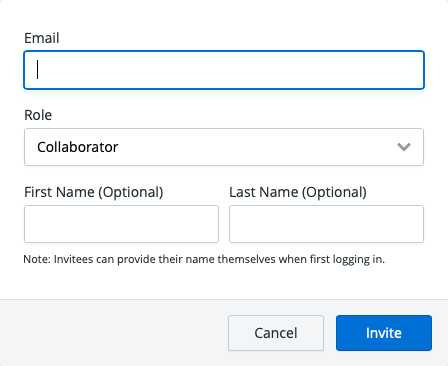The height and width of the screenshot is (366, 448).
Task: Click into the Email input field
Action: point(224,70)
